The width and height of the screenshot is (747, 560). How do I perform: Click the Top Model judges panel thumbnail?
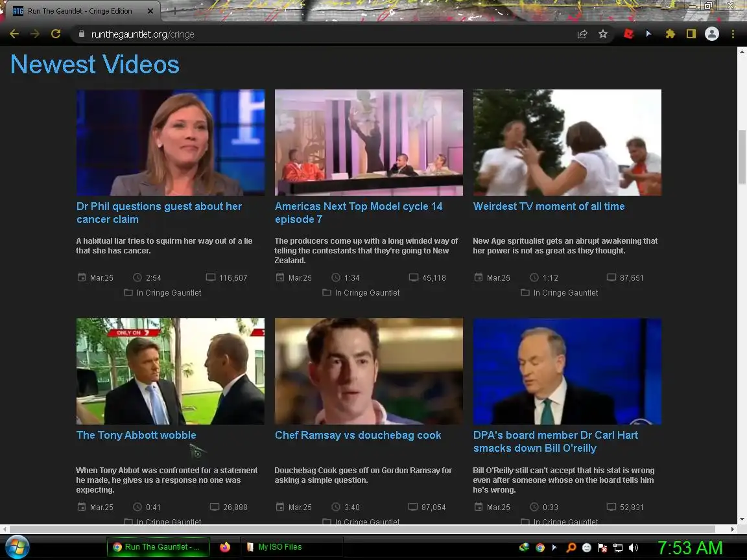[x=369, y=143]
